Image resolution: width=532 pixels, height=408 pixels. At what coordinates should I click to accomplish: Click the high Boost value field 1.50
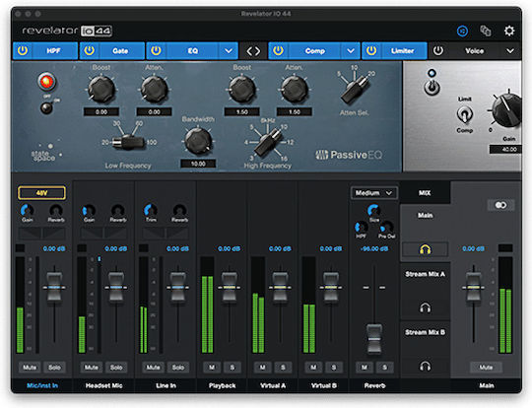click(x=242, y=111)
